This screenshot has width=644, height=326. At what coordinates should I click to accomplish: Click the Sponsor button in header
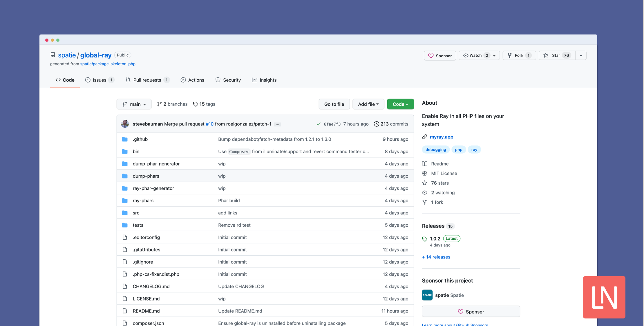click(440, 55)
